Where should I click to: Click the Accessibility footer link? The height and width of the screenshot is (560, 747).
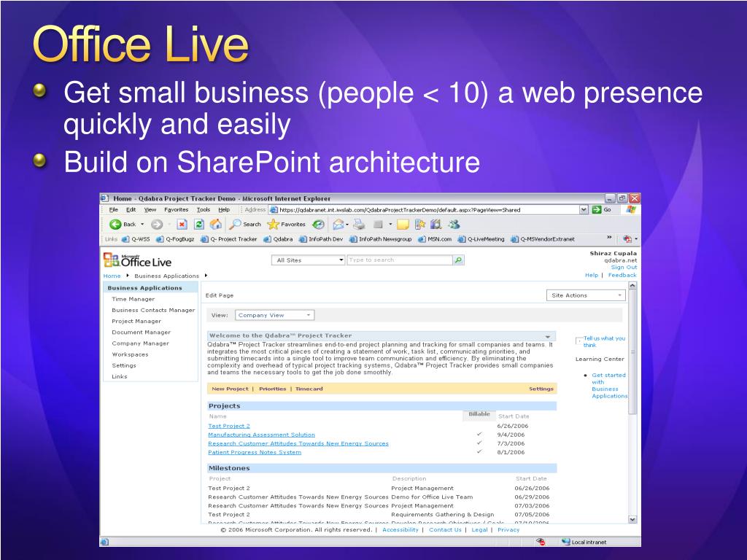click(x=400, y=529)
